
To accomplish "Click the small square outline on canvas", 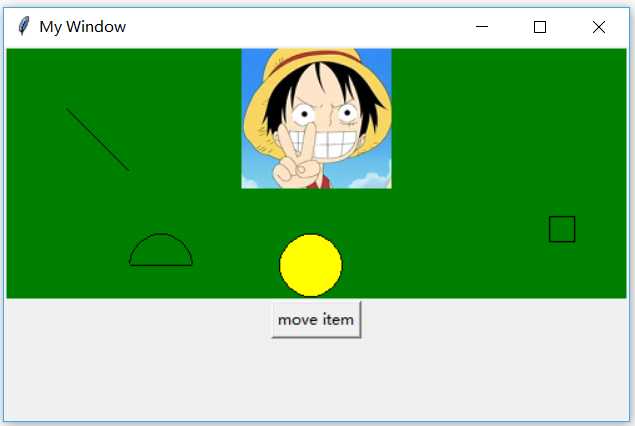I will (562, 229).
